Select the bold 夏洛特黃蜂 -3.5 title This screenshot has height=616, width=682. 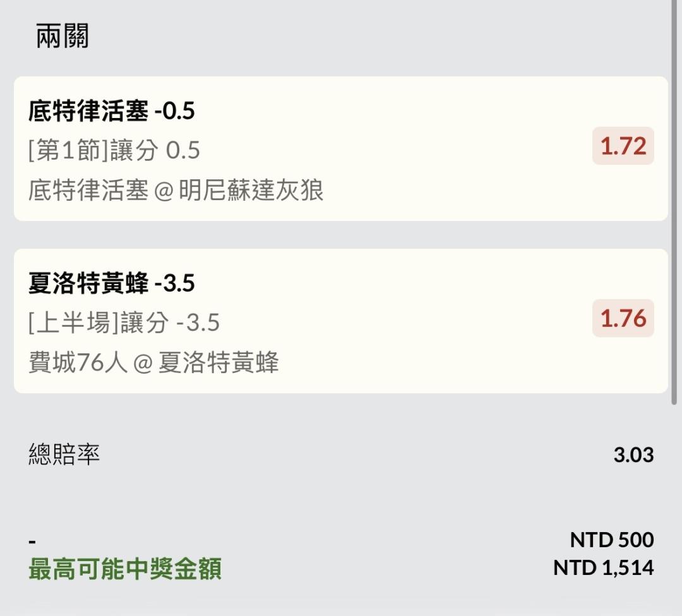[112, 283]
